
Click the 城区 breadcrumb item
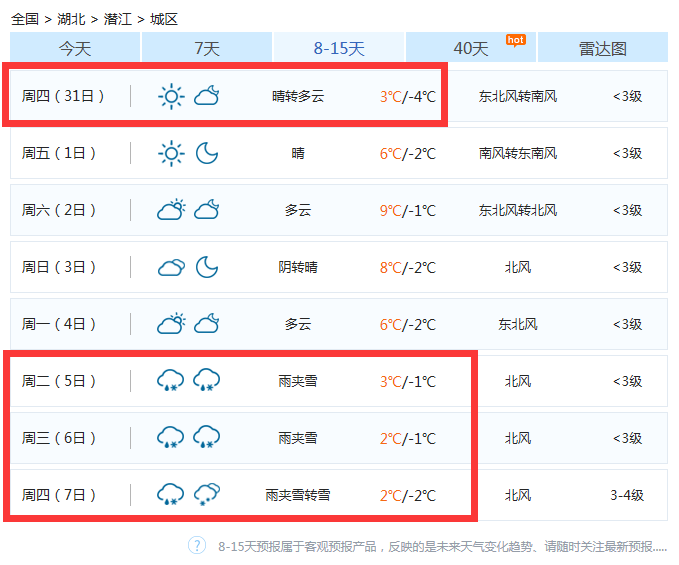(164, 19)
